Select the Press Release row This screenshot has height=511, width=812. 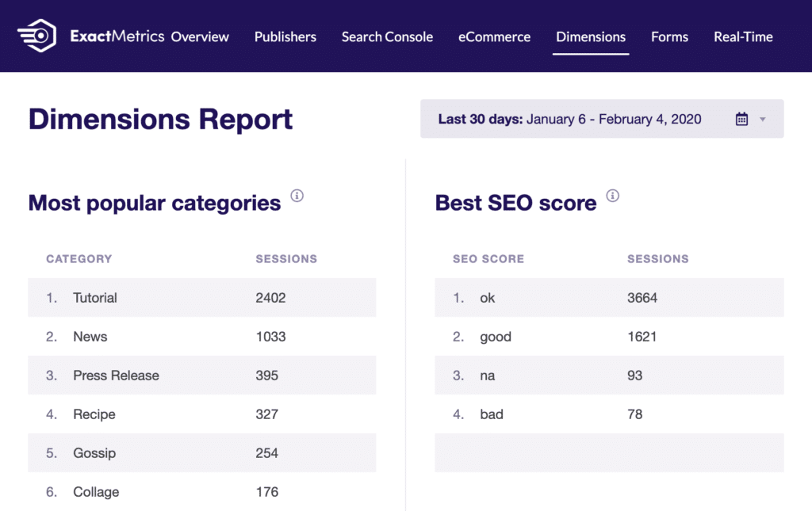click(x=201, y=376)
